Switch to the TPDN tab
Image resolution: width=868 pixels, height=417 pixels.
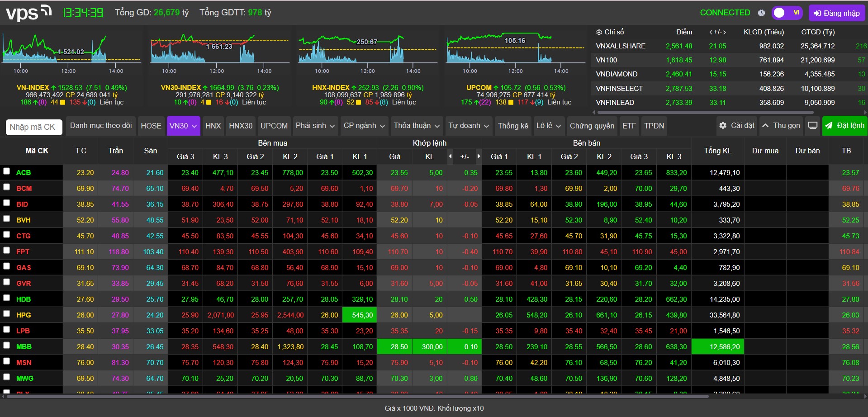[654, 126]
